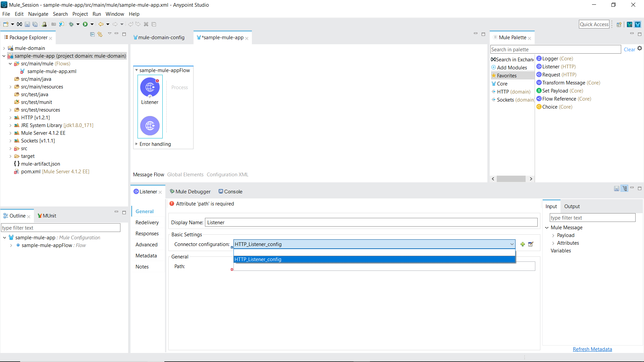
Task: Run the application with the green play icon
Action: 85,24
